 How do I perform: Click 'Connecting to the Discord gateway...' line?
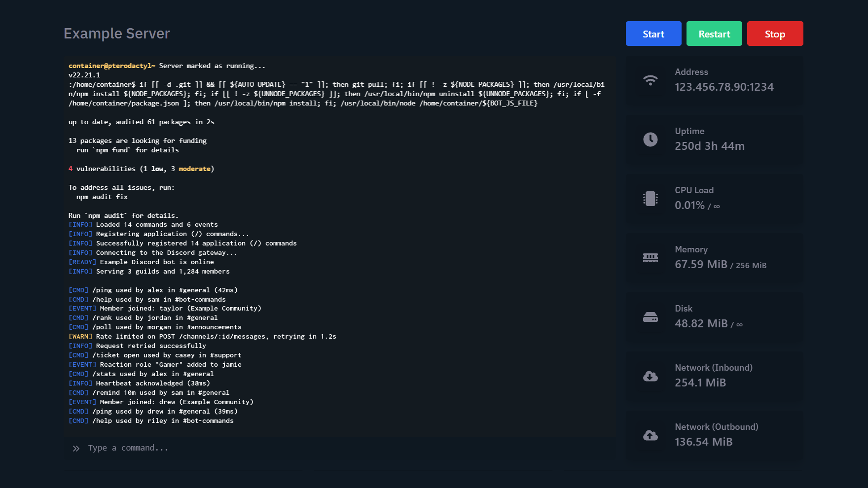153,252
